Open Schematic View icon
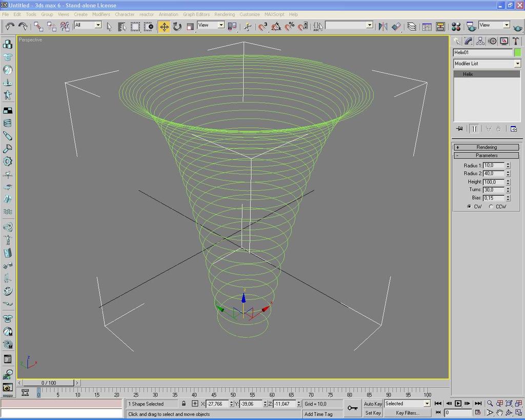 440,27
